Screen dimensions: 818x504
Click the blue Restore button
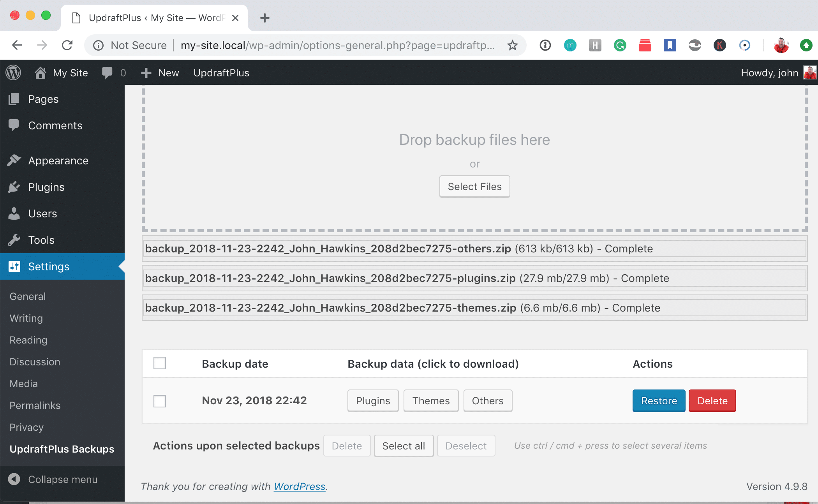click(x=659, y=401)
